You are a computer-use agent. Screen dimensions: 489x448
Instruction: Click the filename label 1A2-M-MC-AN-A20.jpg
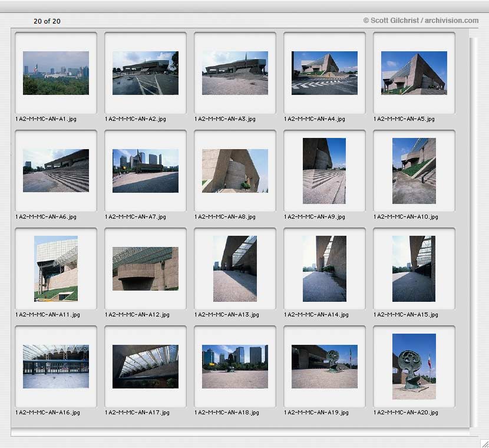point(406,413)
